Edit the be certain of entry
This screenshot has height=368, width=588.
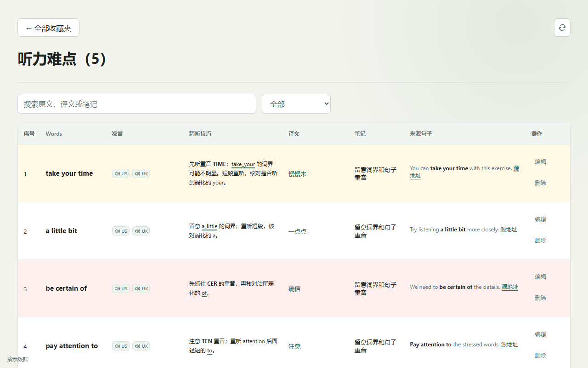coord(540,277)
